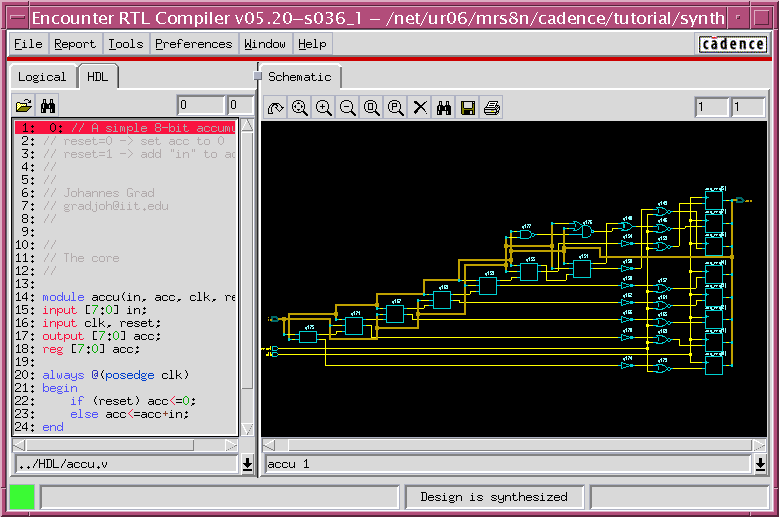Select highlighted code line 1 '// A simple 8-bit accumu'
This screenshot has width=779, height=517.
click(x=125, y=128)
